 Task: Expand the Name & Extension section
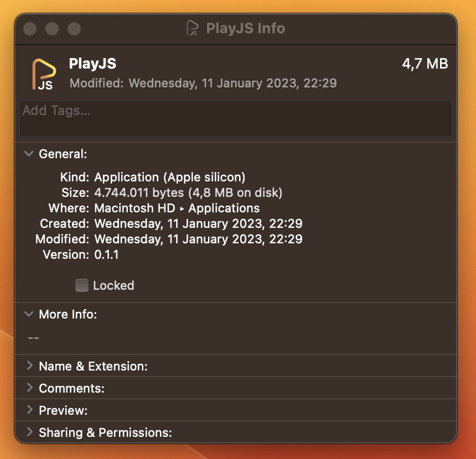(29, 366)
